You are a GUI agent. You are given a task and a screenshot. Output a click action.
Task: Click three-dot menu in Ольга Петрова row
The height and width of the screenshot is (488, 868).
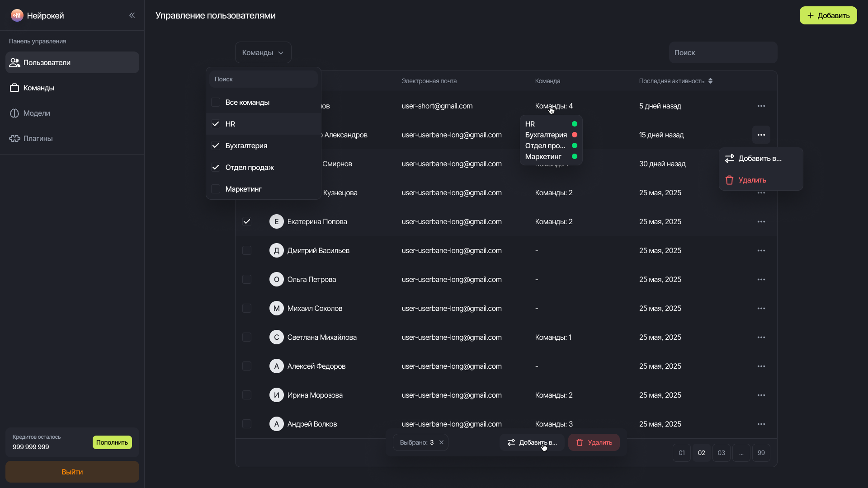coord(761,279)
